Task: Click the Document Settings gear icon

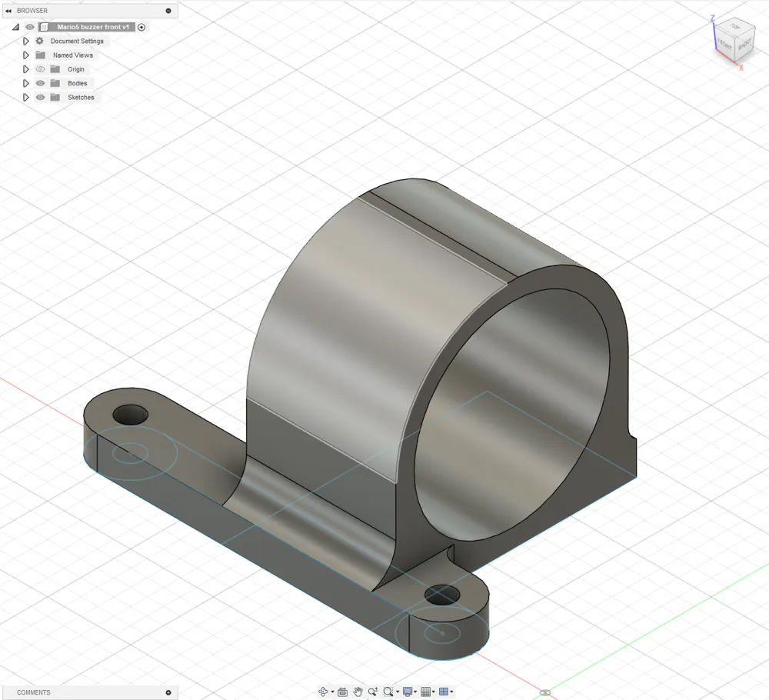Action: [40, 42]
